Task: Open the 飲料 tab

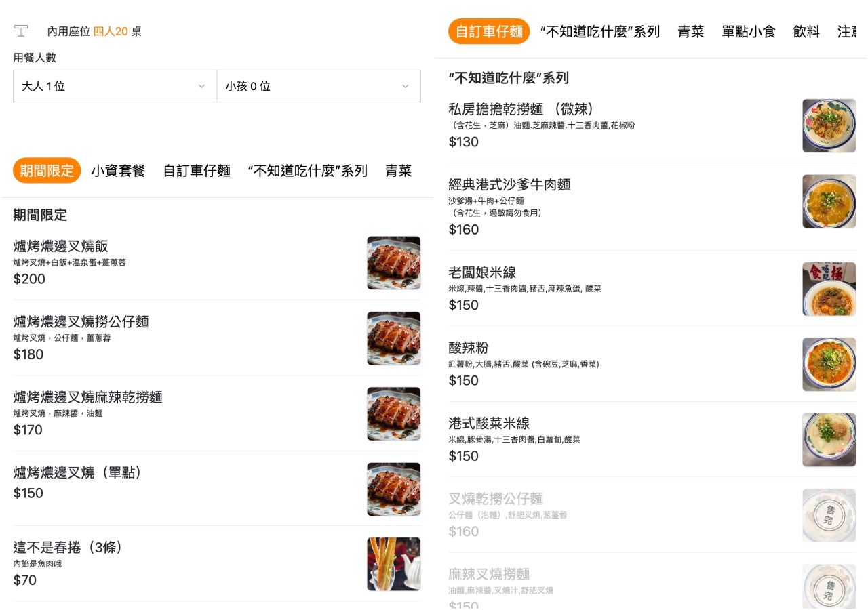Action: (x=806, y=31)
